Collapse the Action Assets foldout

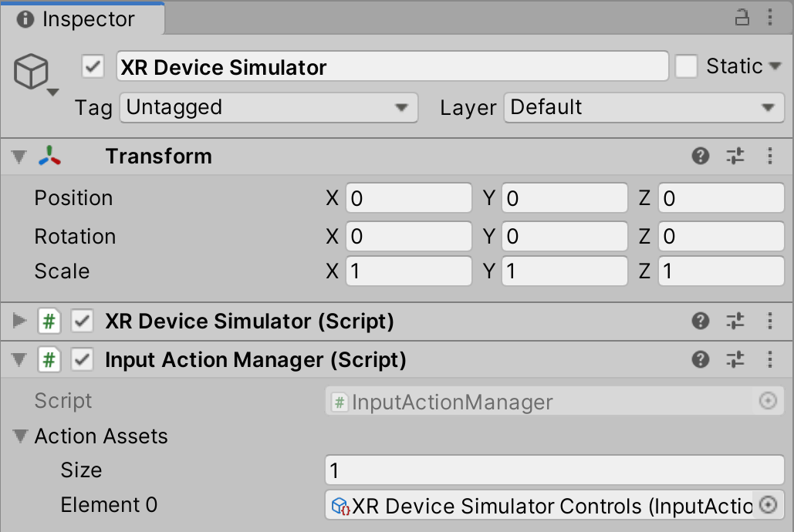20,436
